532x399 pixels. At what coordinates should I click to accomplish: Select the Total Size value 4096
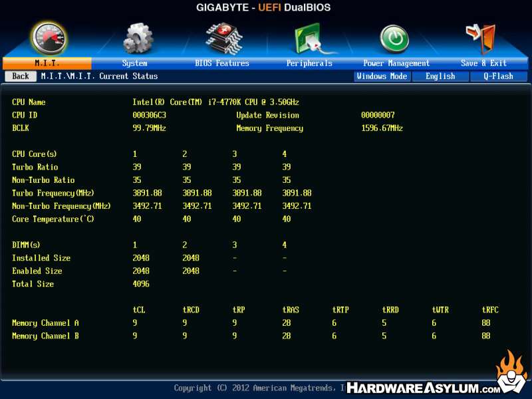141,284
